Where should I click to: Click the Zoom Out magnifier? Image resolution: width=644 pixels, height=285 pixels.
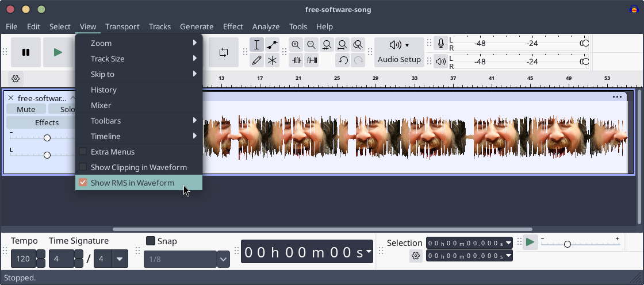click(x=311, y=45)
